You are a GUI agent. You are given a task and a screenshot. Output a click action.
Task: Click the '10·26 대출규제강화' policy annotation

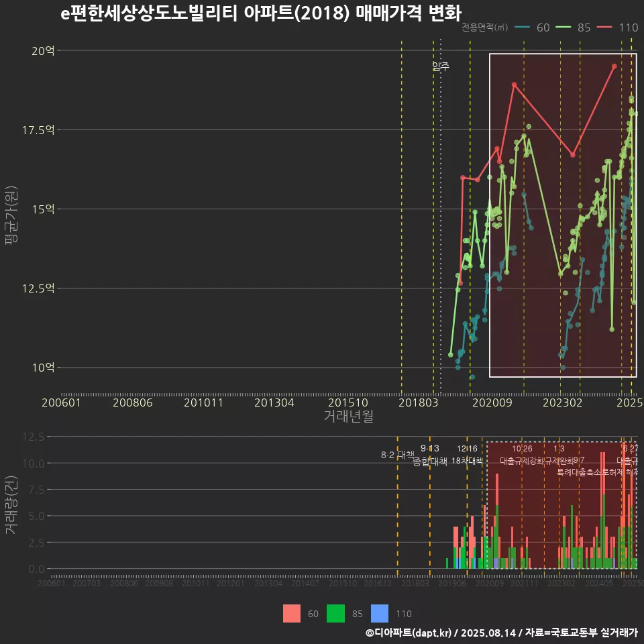522,455
